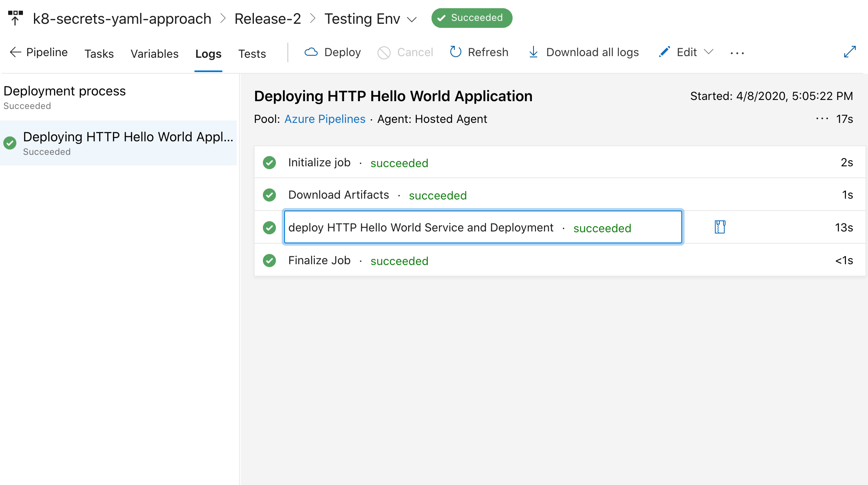Open the toolbar more options ellipsis

[x=737, y=53]
